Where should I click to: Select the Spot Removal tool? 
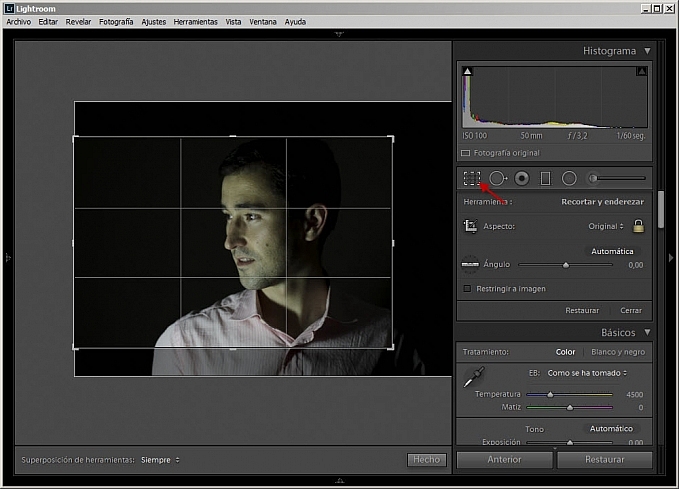click(498, 178)
